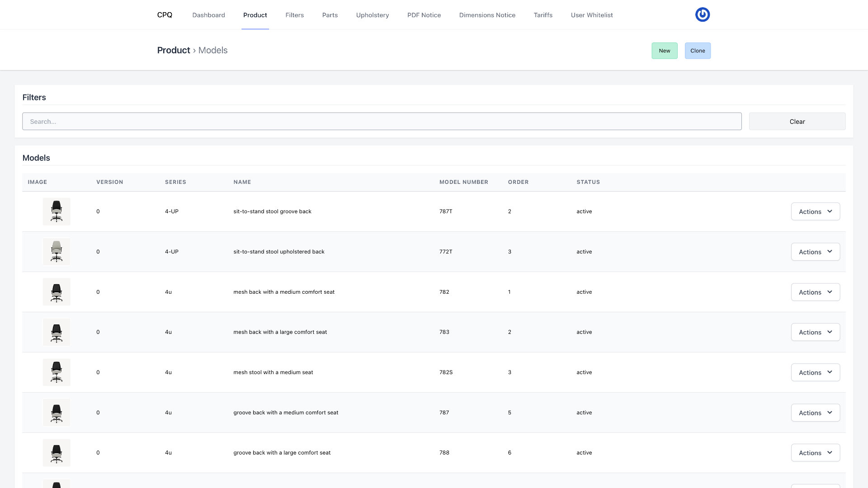Open Actions dropdown for model 782

click(815, 292)
